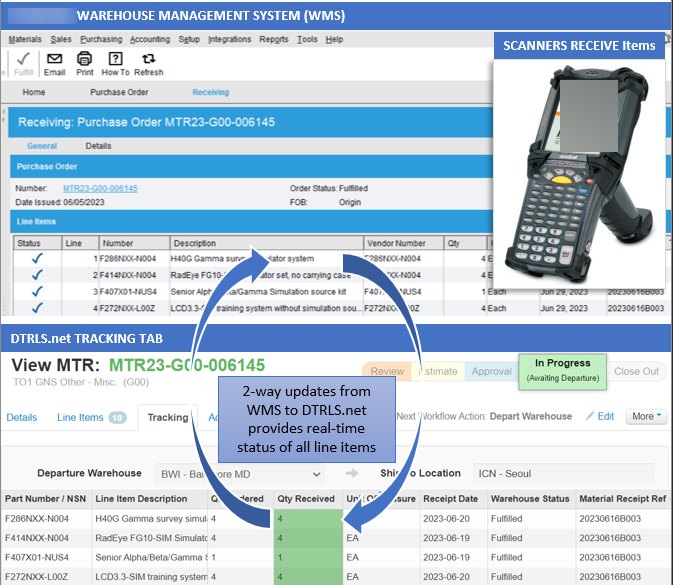Viewport: 673px width, 585px height.
Task: Click the Approval workflow stage
Action: point(491,371)
